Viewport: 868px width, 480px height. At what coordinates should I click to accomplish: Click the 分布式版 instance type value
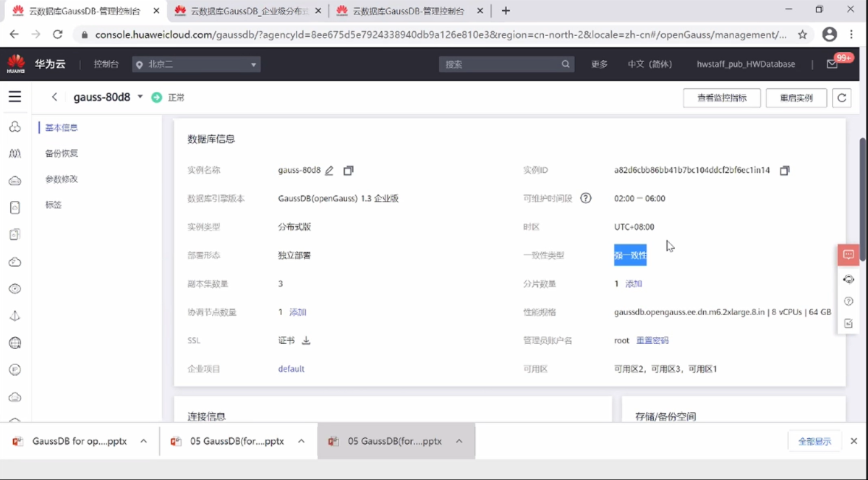294,227
